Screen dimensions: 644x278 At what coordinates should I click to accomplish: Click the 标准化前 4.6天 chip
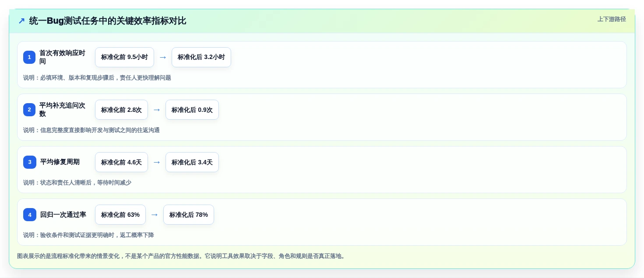[121, 162]
